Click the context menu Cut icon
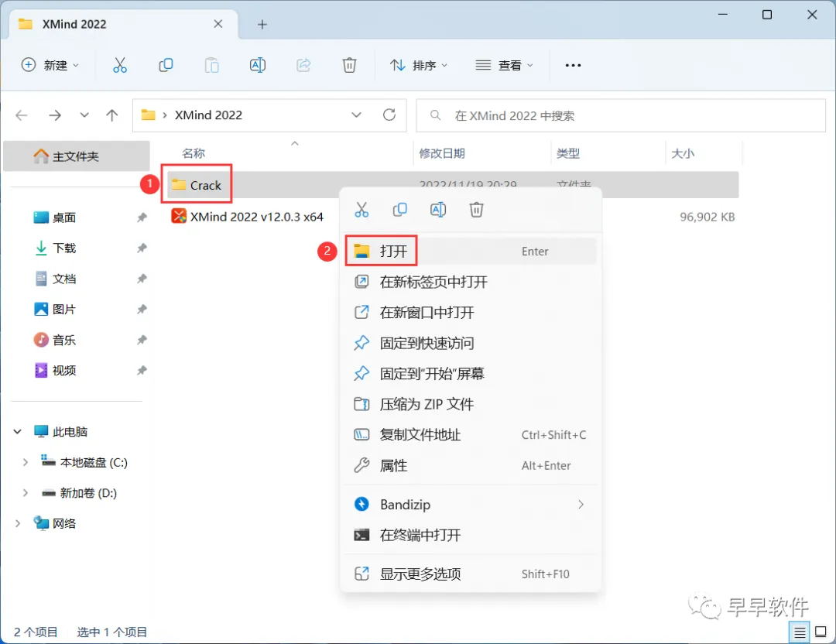This screenshot has width=836, height=644. [361, 210]
